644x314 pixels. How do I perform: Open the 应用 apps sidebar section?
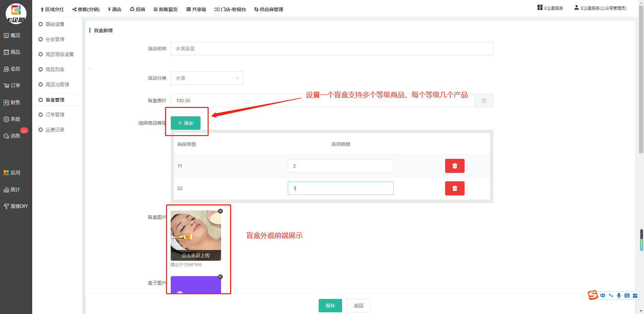pos(12,173)
